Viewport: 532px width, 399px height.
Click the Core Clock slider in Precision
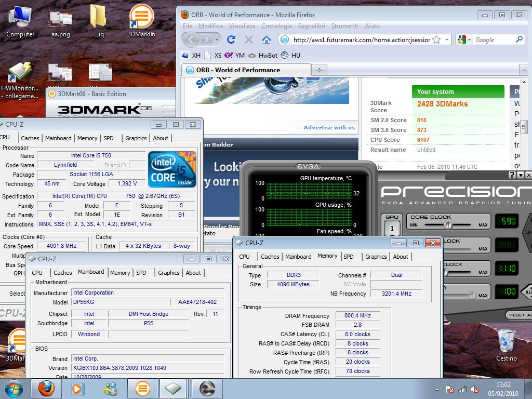click(448, 224)
